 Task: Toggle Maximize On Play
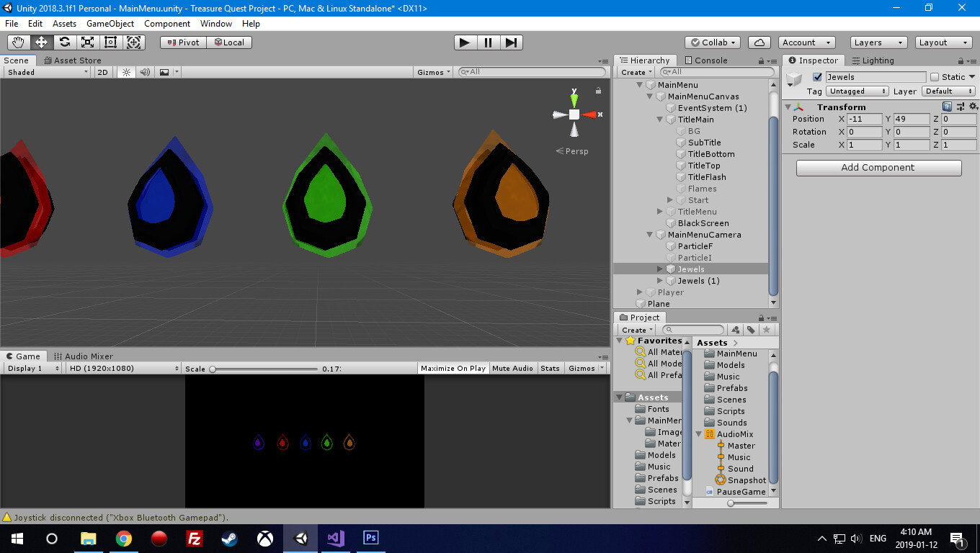(x=453, y=368)
